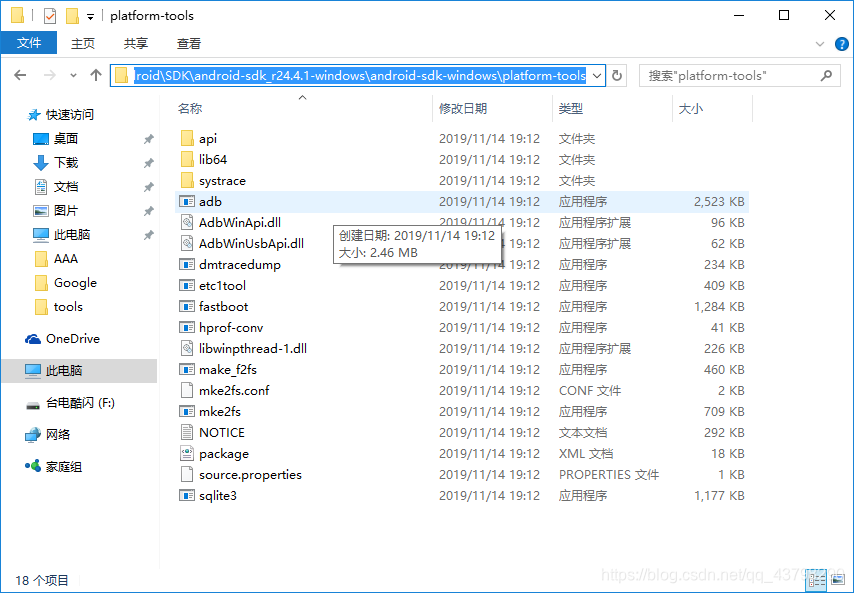Click the 18 个项目 status text

[x=42, y=580]
